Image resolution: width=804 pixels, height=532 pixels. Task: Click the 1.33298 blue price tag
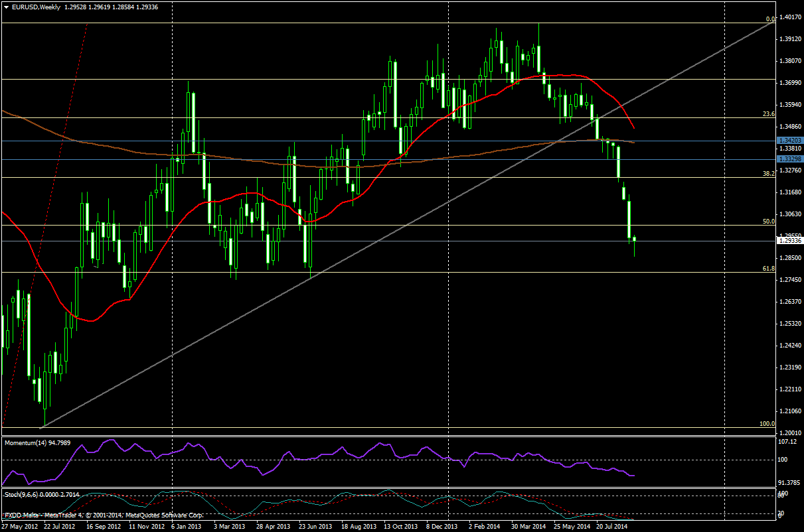[789, 159]
